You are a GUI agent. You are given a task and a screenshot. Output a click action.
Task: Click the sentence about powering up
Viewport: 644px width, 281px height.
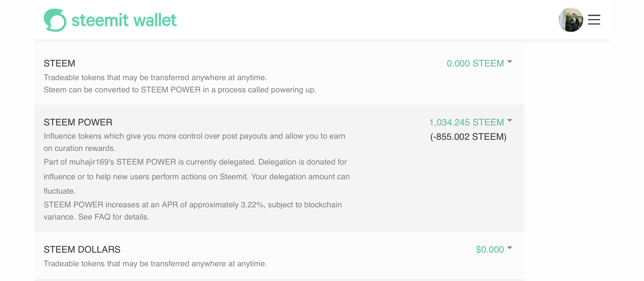pyautogui.click(x=180, y=90)
